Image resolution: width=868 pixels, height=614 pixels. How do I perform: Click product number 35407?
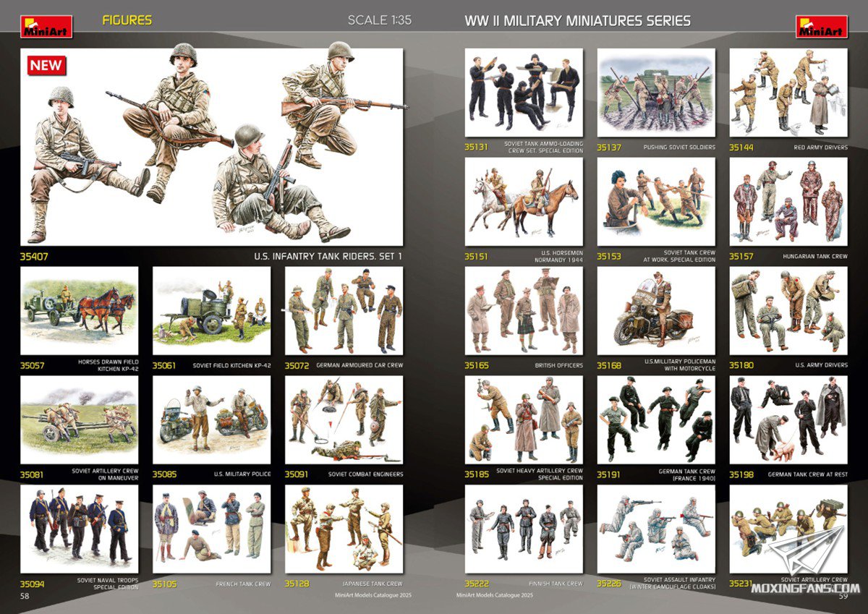tap(35, 256)
